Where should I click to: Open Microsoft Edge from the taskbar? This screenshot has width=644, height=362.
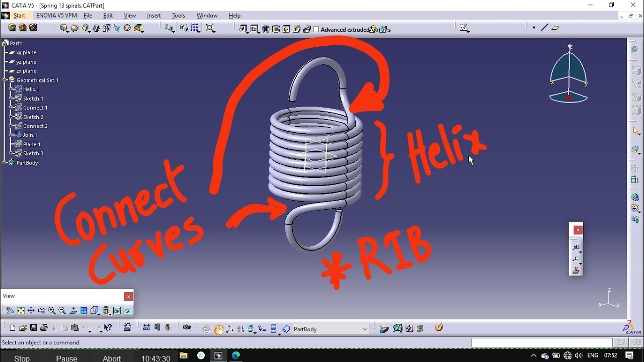click(235, 355)
